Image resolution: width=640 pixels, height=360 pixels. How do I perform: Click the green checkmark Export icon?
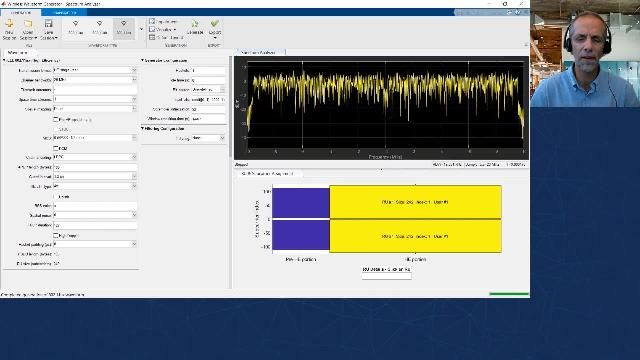point(215,24)
